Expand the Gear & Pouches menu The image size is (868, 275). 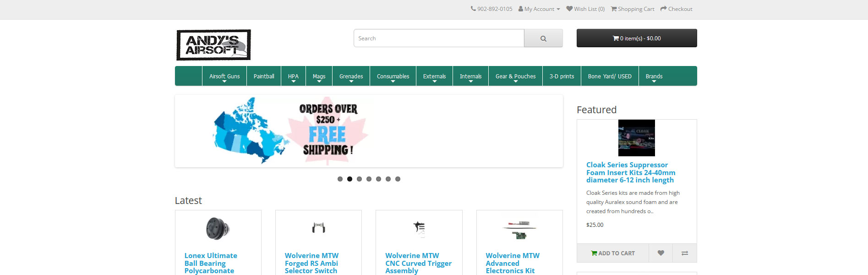515,76
